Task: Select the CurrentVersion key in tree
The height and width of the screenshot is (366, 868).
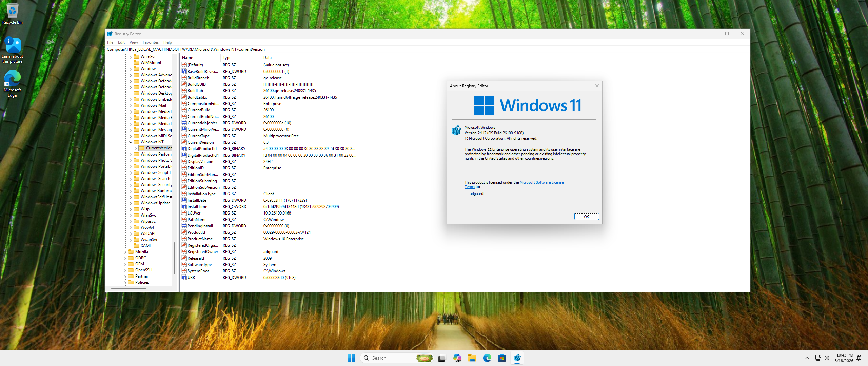Action: click(x=159, y=148)
